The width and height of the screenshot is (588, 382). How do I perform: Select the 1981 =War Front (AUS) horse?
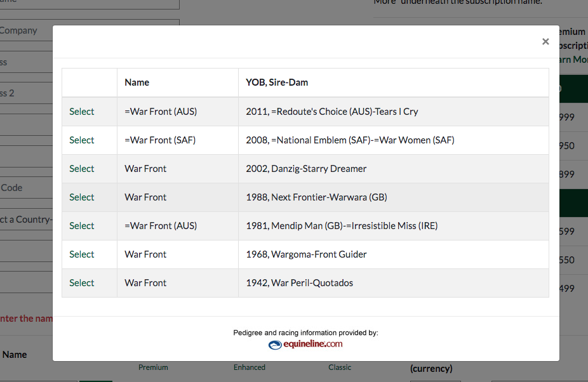tap(81, 226)
